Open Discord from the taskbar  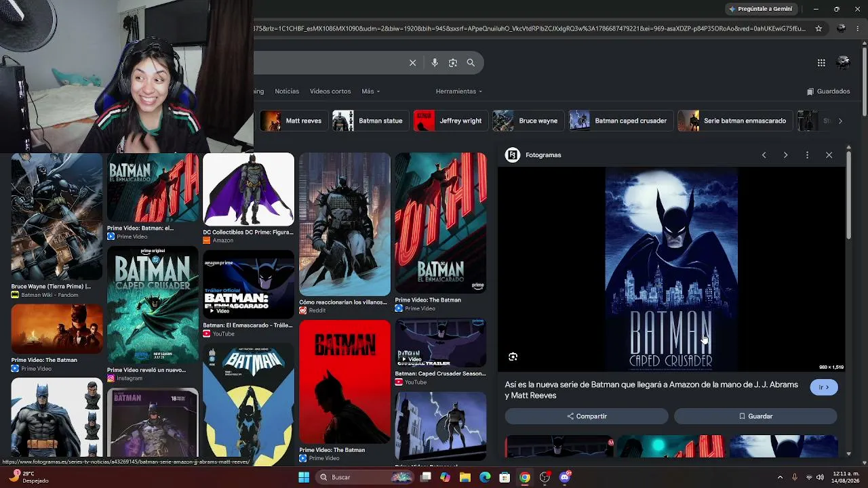tap(565, 477)
